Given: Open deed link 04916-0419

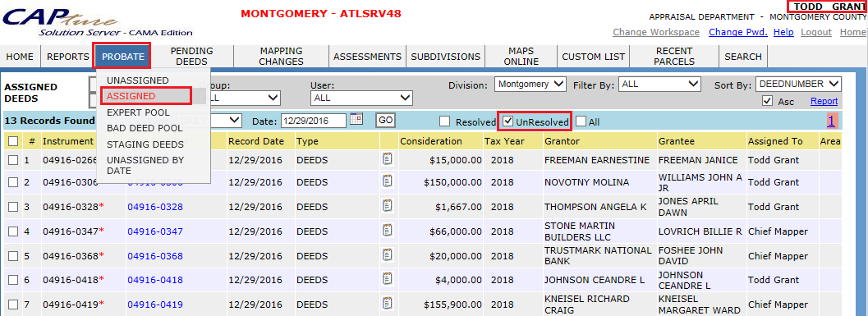Looking at the screenshot, I should pos(155,304).
